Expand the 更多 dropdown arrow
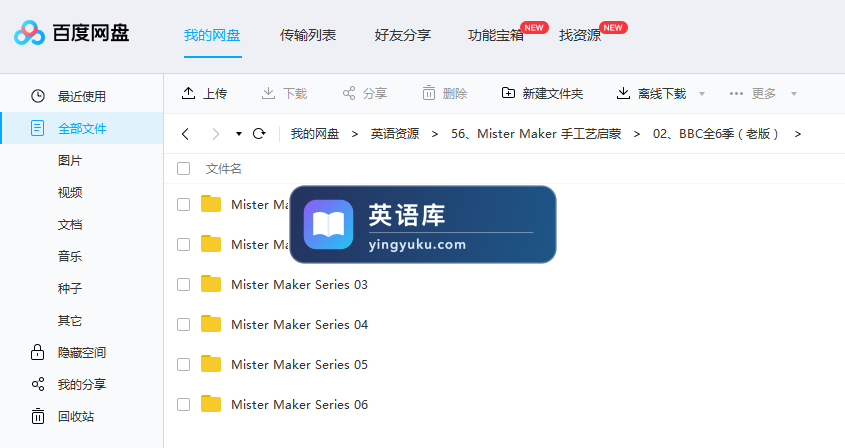Viewport: 845px width, 448px height. click(x=794, y=93)
